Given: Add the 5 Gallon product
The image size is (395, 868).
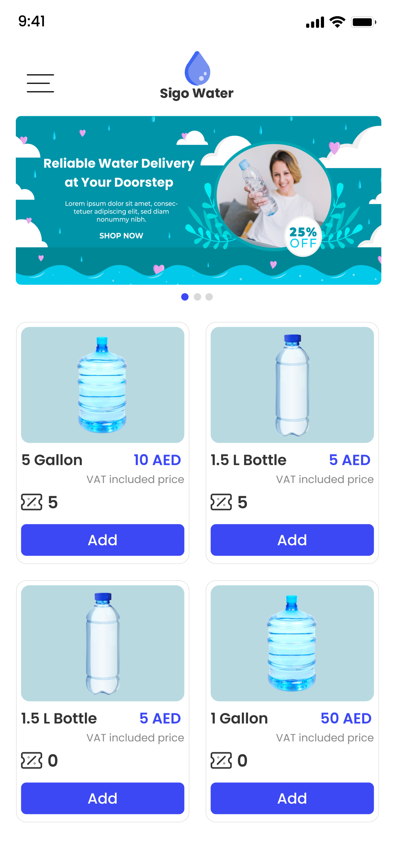Looking at the screenshot, I should (103, 540).
